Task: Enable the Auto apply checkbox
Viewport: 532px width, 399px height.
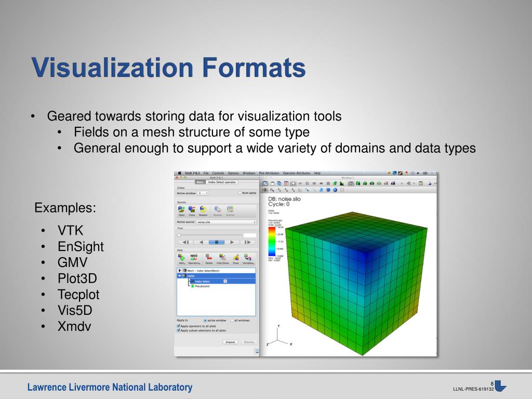Action: (x=240, y=193)
